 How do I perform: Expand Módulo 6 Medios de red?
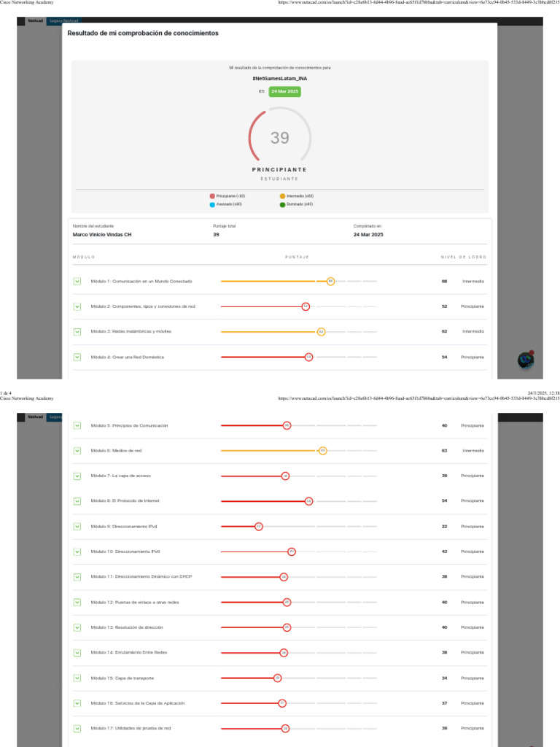click(x=77, y=451)
